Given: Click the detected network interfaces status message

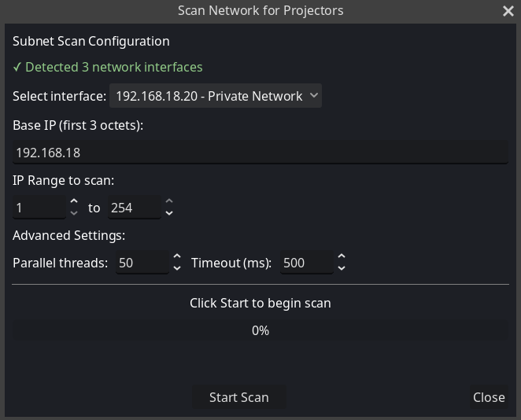Looking at the screenshot, I should point(108,68).
